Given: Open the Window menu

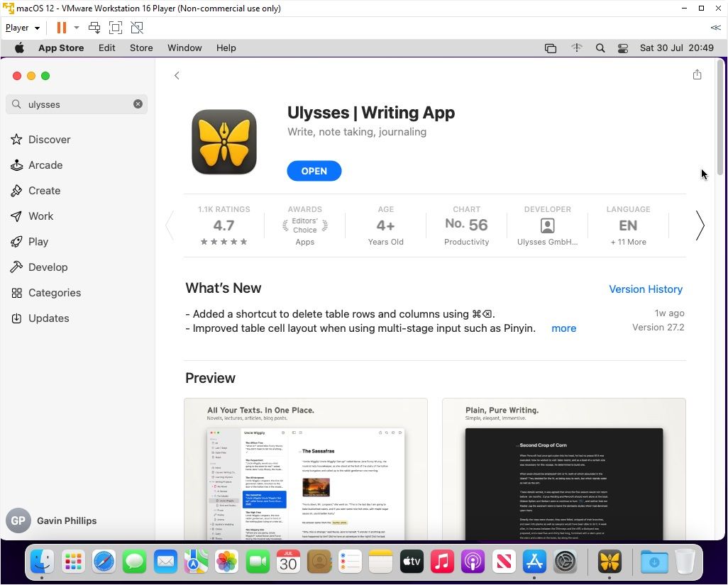Looking at the screenshot, I should click(184, 48).
